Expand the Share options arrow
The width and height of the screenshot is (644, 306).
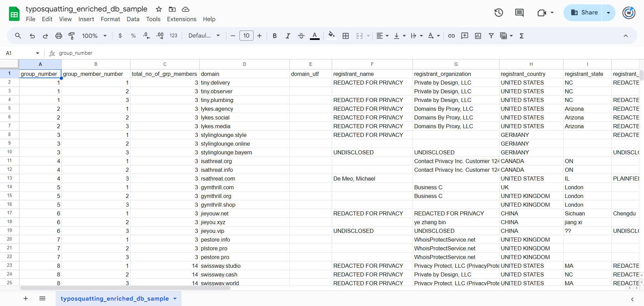click(x=608, y=13)
